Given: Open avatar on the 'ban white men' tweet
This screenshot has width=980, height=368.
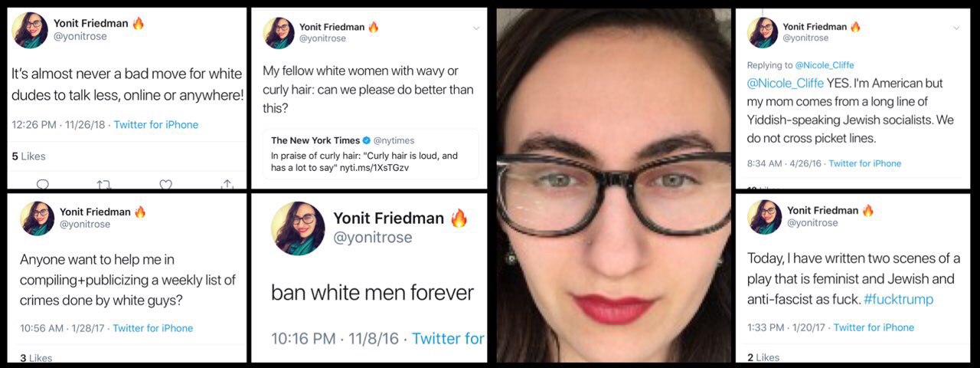Looking at the screenshot, I should (297, 228).
